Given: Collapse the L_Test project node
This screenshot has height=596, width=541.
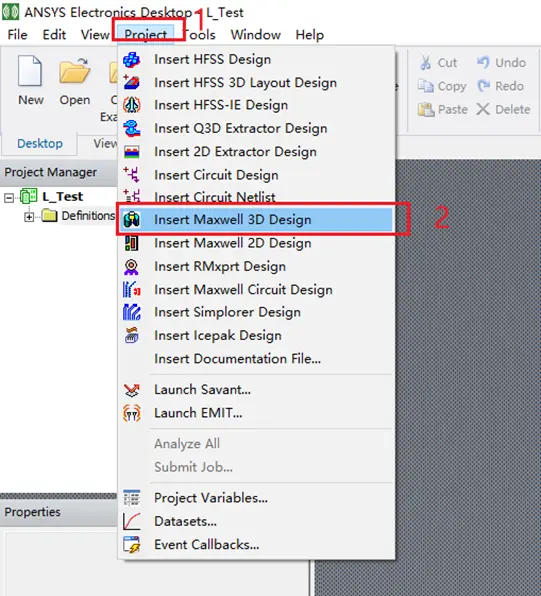Looking at the screenshot, I should click(x=9, y=198).
